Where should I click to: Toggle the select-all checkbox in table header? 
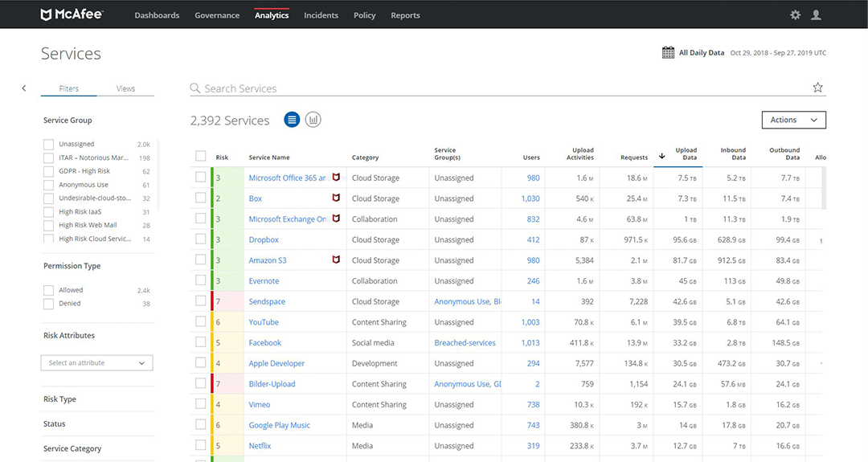pos(200,157)
